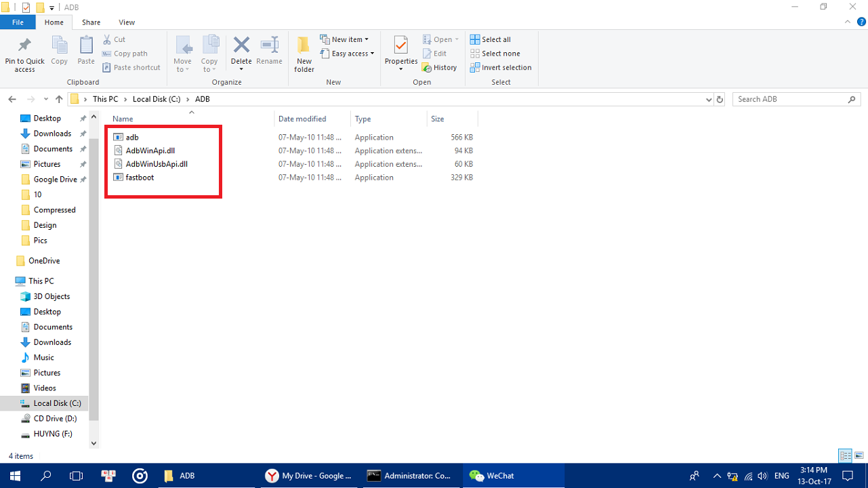Viewport: 868px width, 488px height.
Task: Open the File menu tab
Action: (18, 22)
